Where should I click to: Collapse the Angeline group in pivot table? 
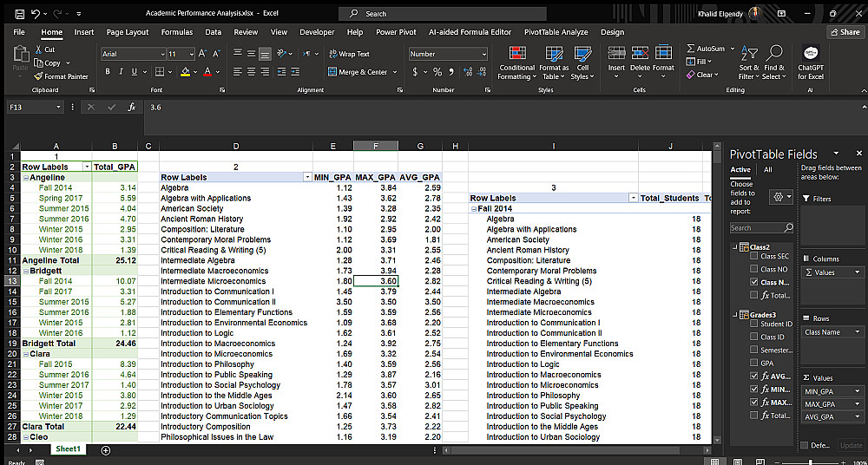[x=25, y=177]
